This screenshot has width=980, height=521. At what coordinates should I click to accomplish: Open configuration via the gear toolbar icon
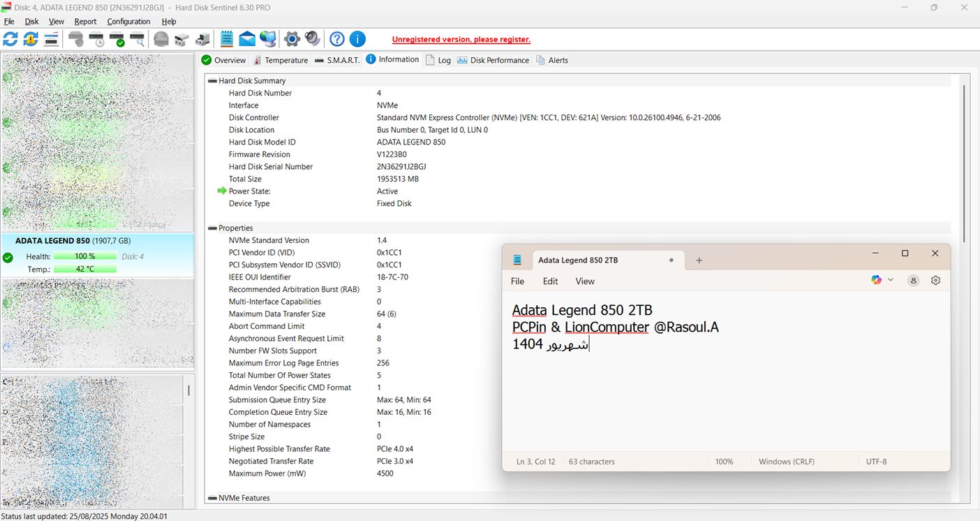click(x=292, y=39)
